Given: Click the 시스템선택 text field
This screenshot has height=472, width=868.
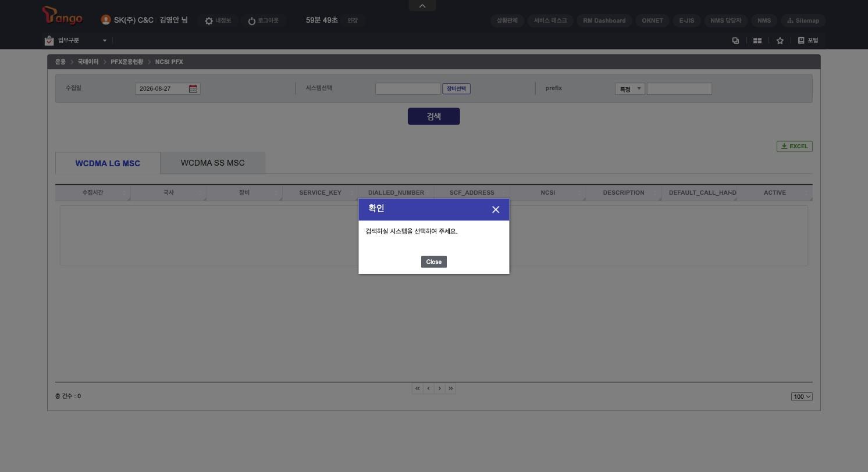Looking at the screenshot, I should pyautogui.click(x=408, y=89).
